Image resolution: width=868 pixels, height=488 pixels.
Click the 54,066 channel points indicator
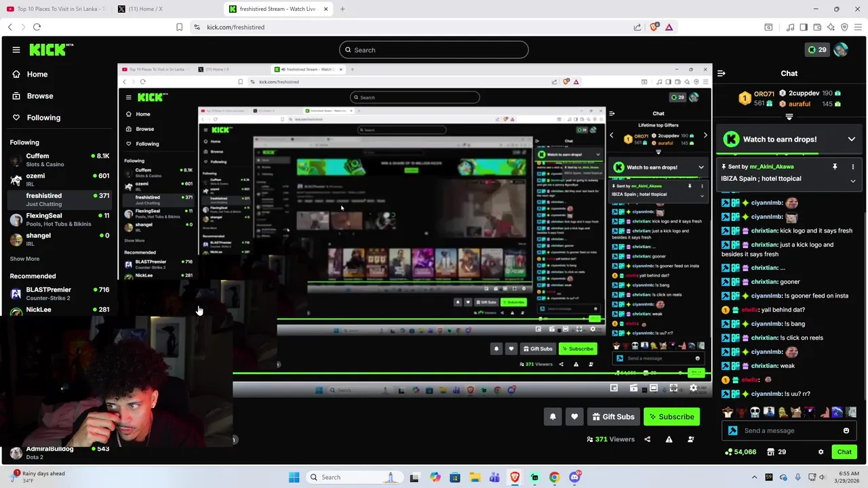coord(741,452)
